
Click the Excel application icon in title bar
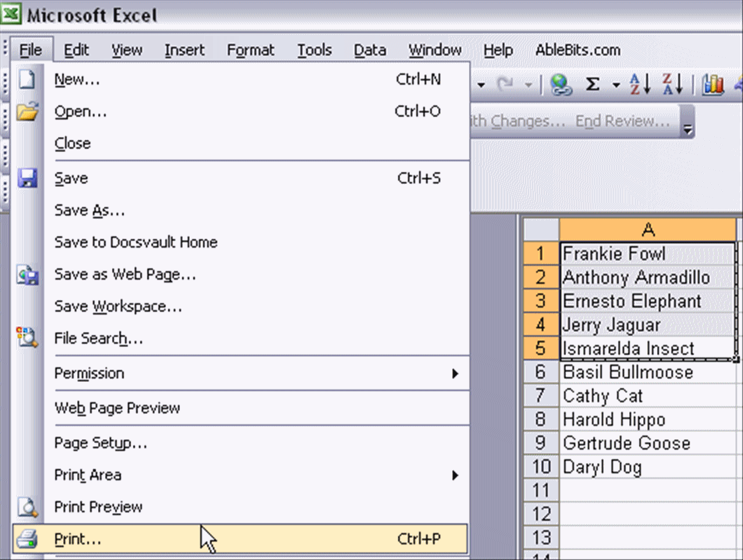11,14
